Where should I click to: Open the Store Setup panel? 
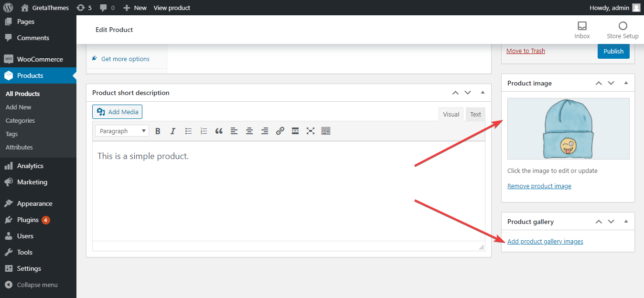click(623, 30)
